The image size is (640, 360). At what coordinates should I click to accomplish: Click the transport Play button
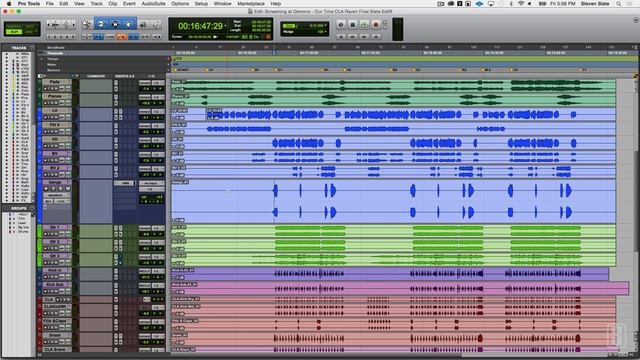coord(364,25)
